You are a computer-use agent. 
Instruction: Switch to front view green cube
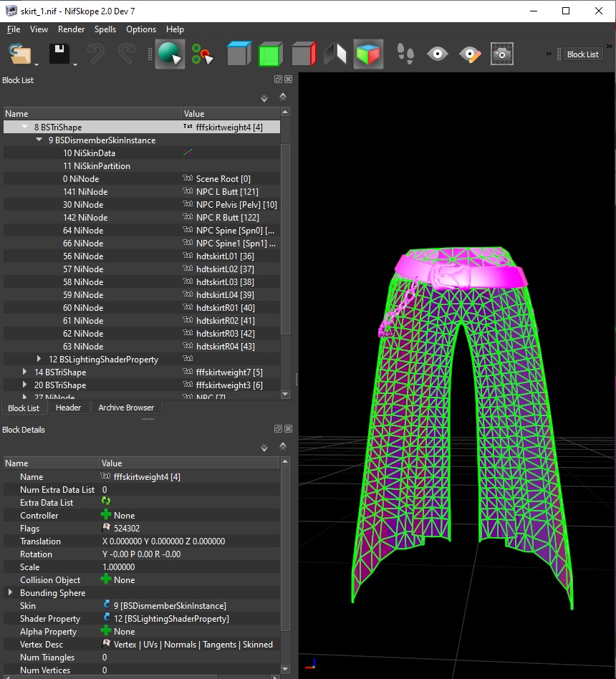[x=271, y=54]
